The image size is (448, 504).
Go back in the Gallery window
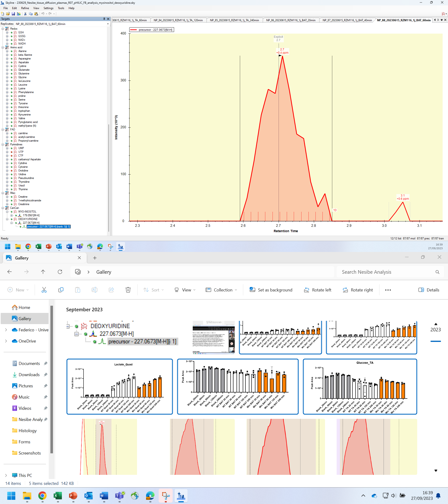point(10,272)
